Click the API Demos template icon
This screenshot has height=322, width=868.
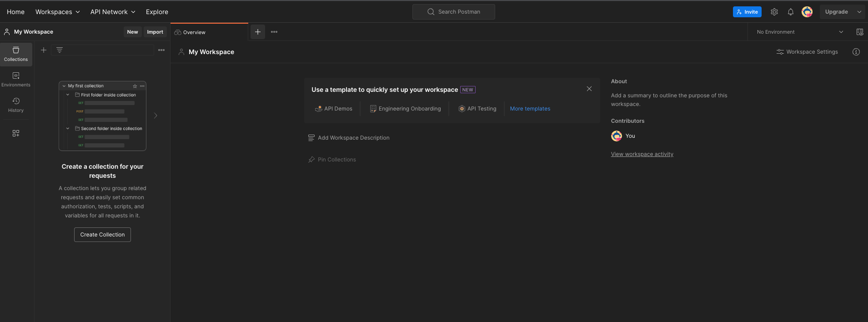point(319,109)
